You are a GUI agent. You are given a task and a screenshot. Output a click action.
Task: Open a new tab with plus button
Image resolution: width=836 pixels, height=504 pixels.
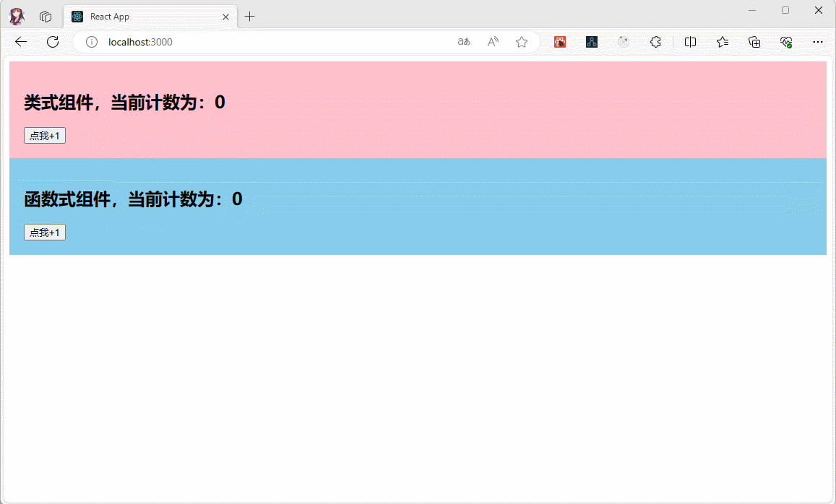250,17
